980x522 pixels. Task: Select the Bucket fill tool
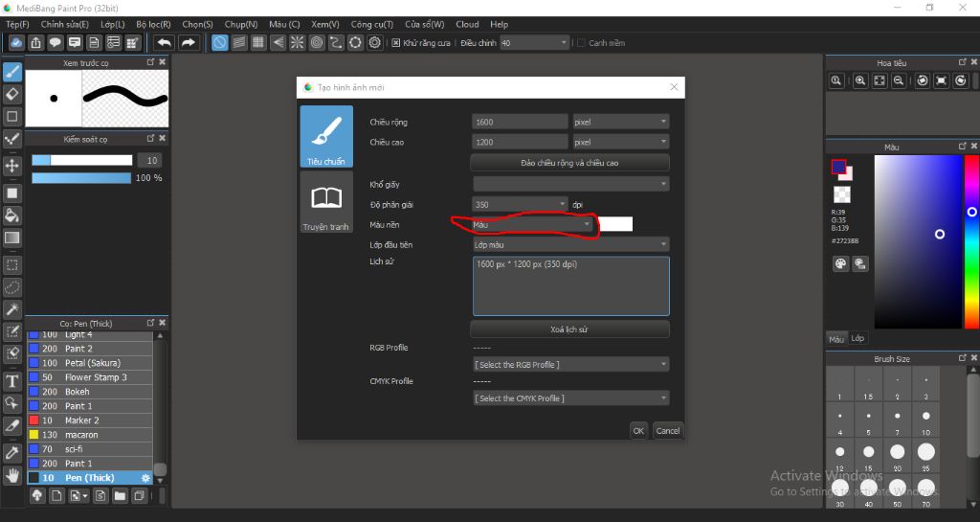click(x=11, y=216)
